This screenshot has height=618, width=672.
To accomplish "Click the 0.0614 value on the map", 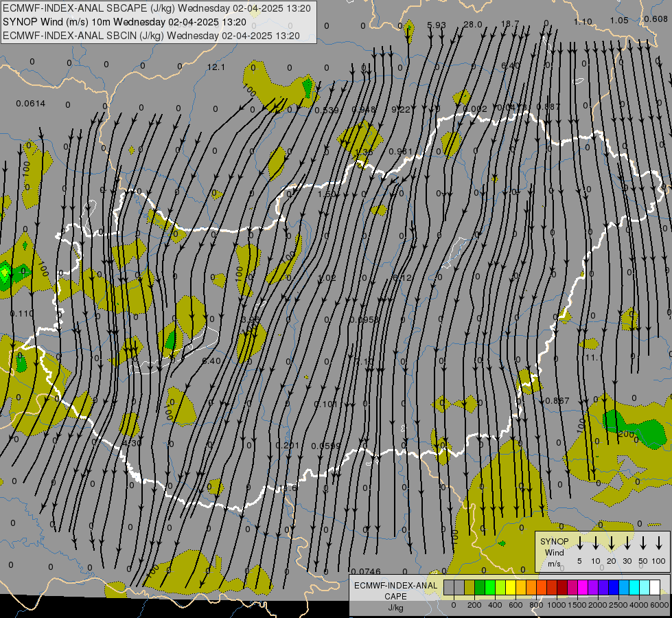I will [x=30, y=104].
